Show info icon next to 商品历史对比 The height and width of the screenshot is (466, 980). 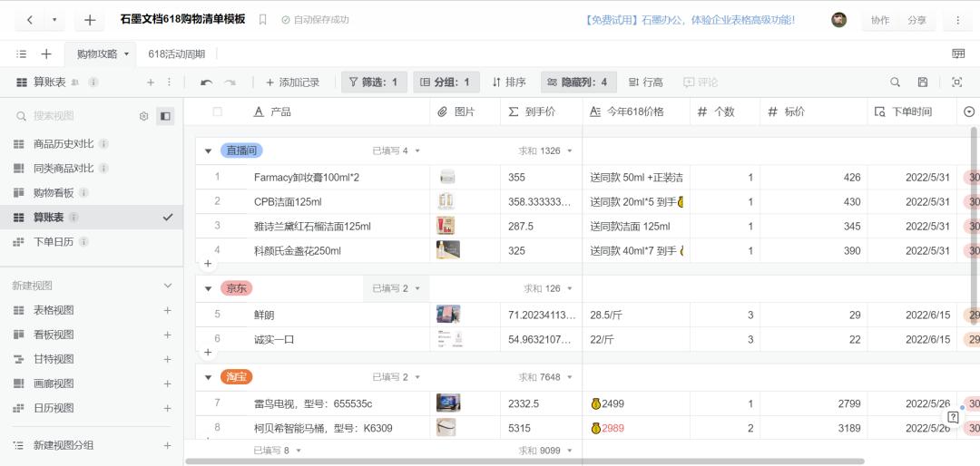click(103, 143)
